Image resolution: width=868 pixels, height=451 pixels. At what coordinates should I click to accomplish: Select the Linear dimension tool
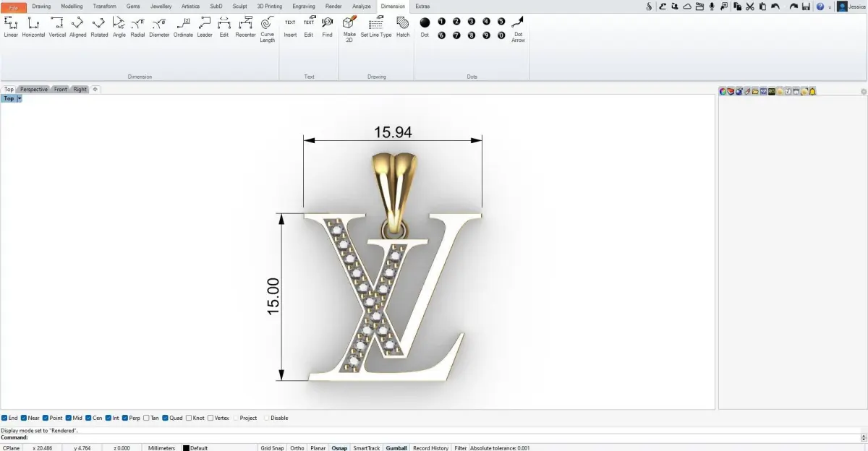pyautogui.click(x=11, y=27)
